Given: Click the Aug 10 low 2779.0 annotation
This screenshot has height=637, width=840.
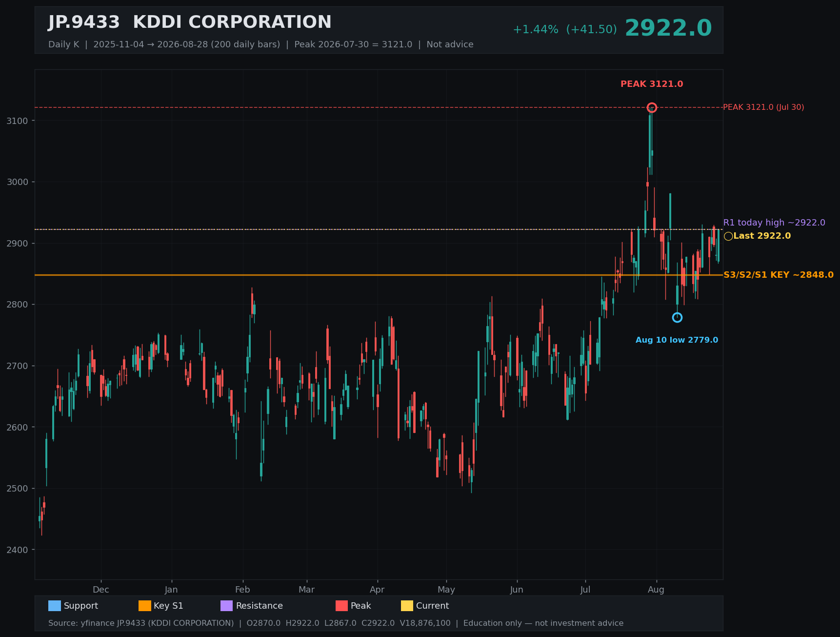Looking at the screenshot, I should pyautogui.click(x=677, y=340).
